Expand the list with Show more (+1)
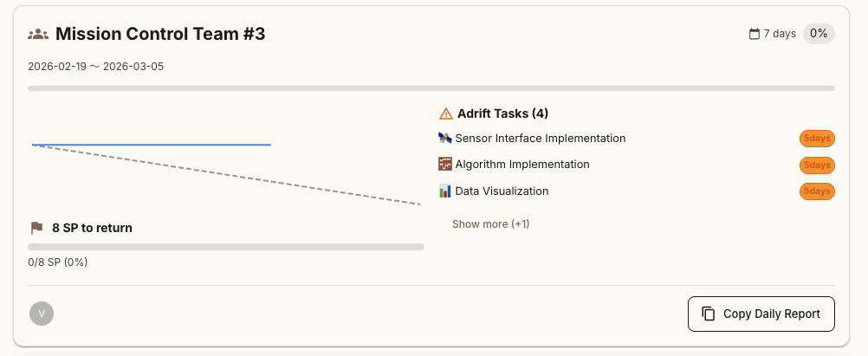This screenshot has width=868, height=356. coord(490,224)
